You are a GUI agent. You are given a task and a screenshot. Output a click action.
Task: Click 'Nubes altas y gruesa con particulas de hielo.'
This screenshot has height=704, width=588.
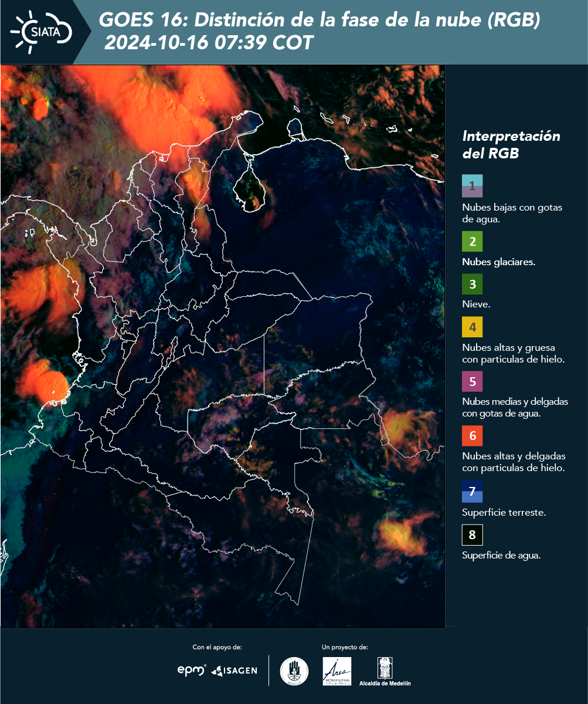click(514, 354)
